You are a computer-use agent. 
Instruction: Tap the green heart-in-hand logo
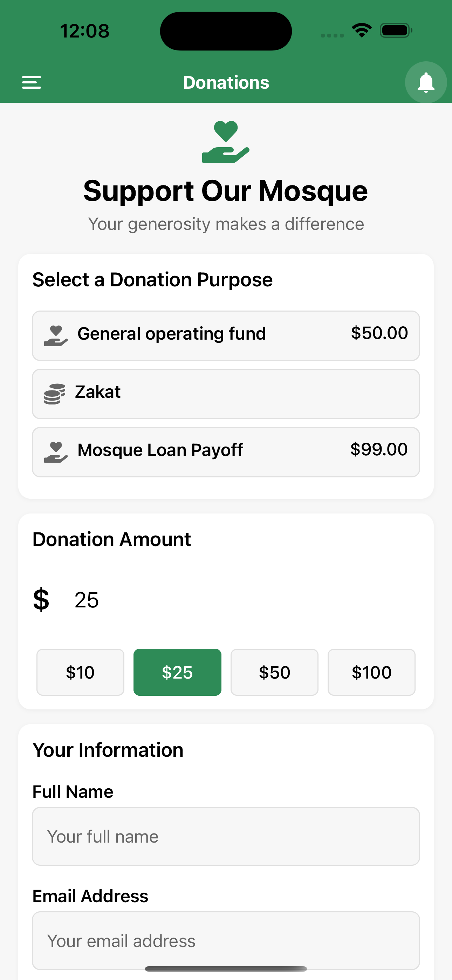point(226,142)
